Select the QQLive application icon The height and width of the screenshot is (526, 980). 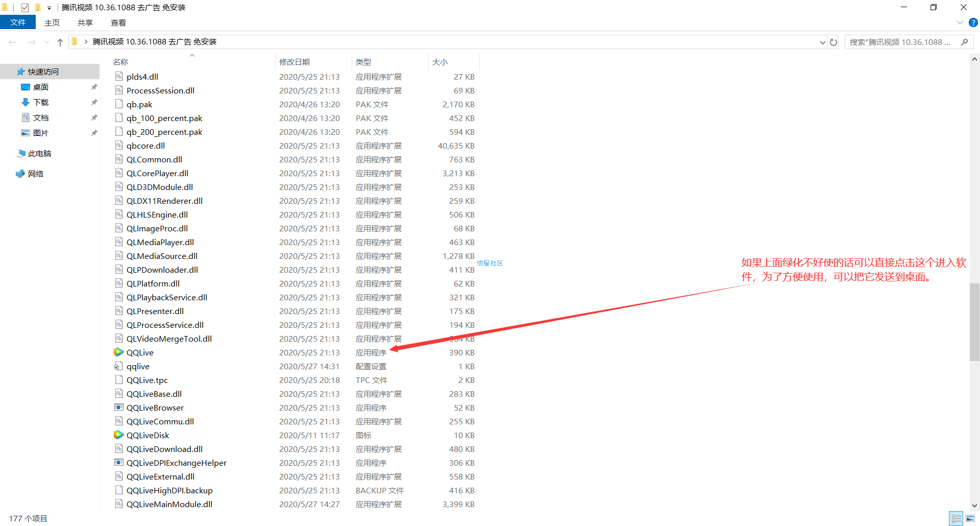118,352
